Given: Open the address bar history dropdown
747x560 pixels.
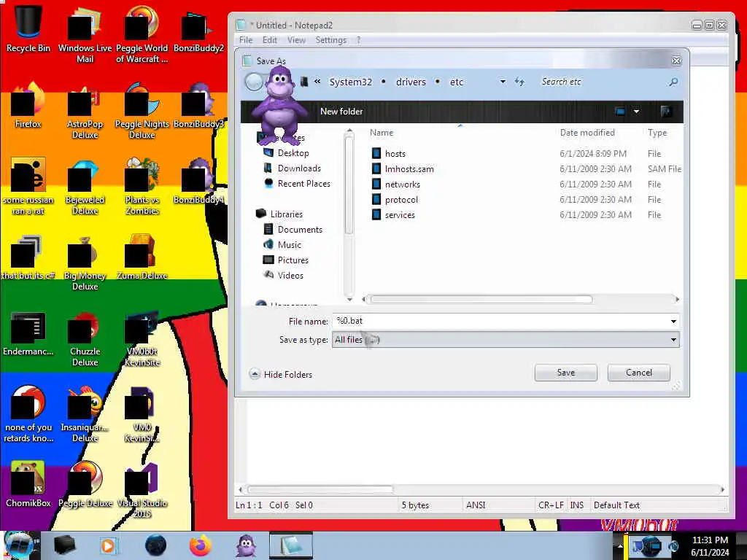Looking at the screenshot, I should [x=503, y=82].
